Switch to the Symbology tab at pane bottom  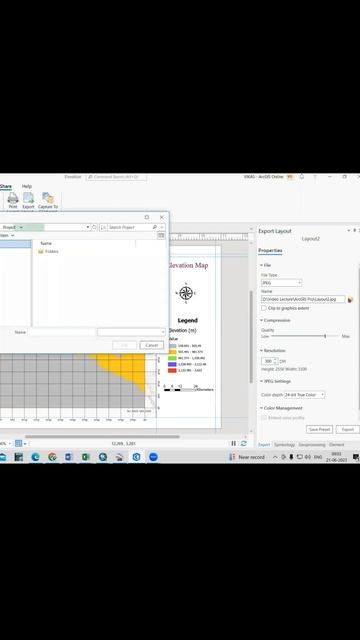284,444
